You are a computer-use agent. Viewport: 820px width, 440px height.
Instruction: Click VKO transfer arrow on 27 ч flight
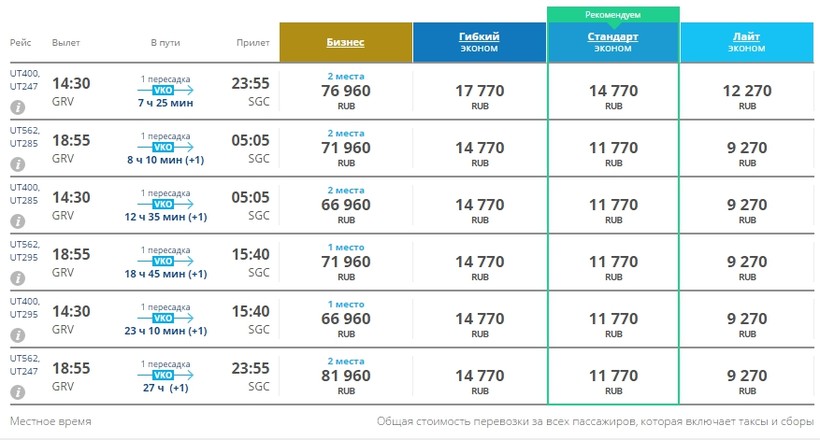click(x=166, y=374)
